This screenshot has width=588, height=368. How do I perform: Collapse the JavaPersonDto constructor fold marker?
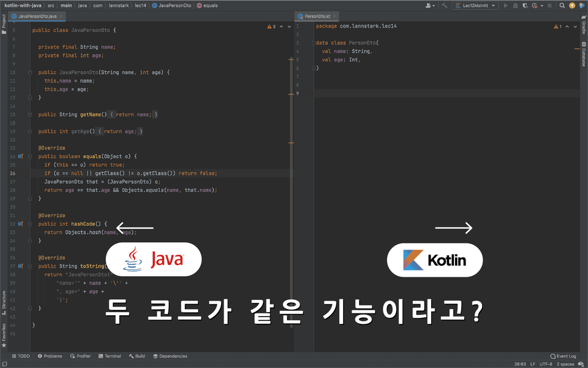coord(30,72)
